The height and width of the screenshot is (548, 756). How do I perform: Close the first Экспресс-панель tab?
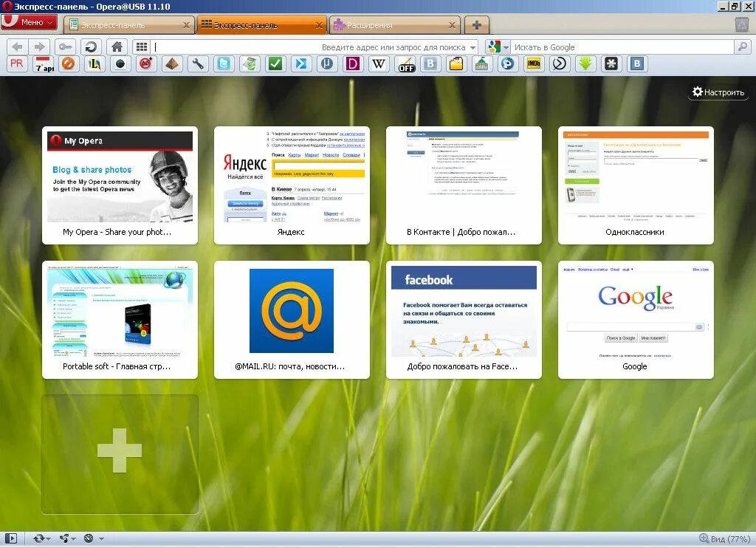pyautogui.click(x=186, y=25)
